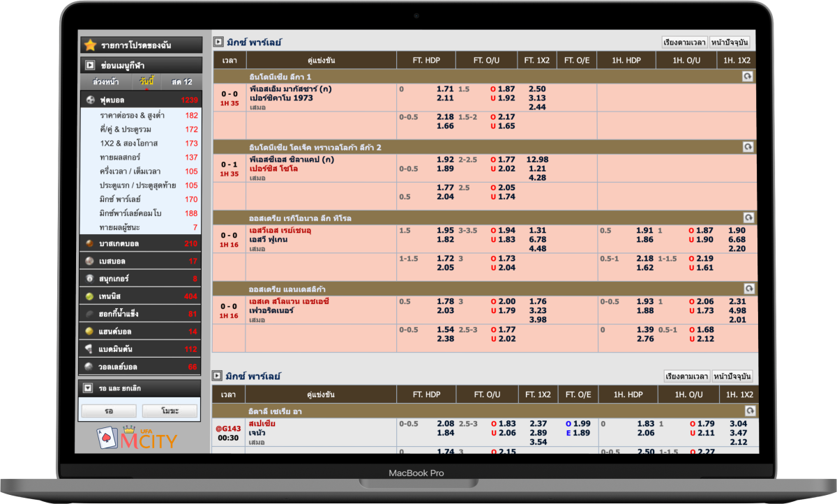
Task: Click the UFA MCITY logo
Action: pos(138,438)
